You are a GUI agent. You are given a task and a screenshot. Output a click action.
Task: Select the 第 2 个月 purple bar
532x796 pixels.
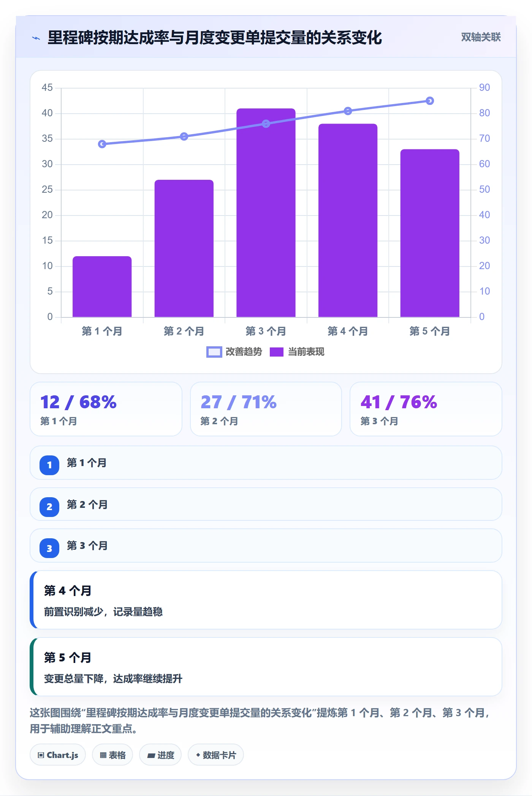pyautogui.click(x=184, y=248)
